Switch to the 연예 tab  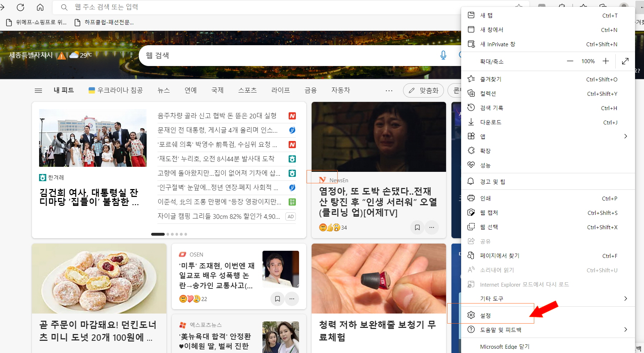[191, 90]
